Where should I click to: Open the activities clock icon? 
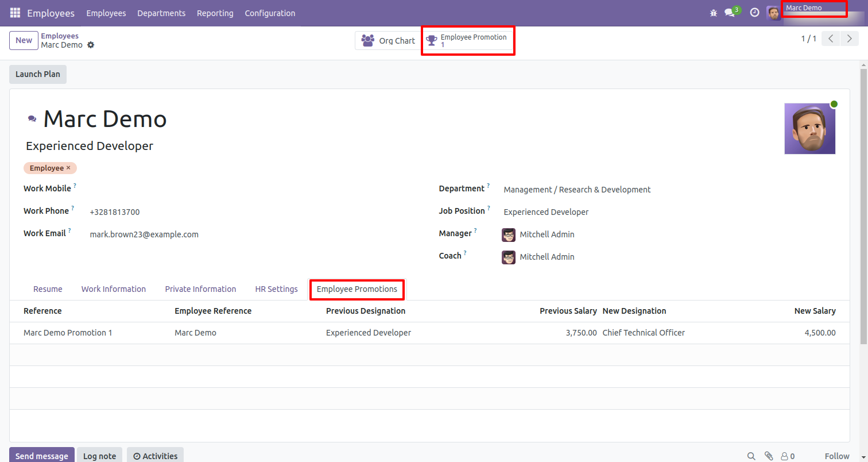coord(754,13)
